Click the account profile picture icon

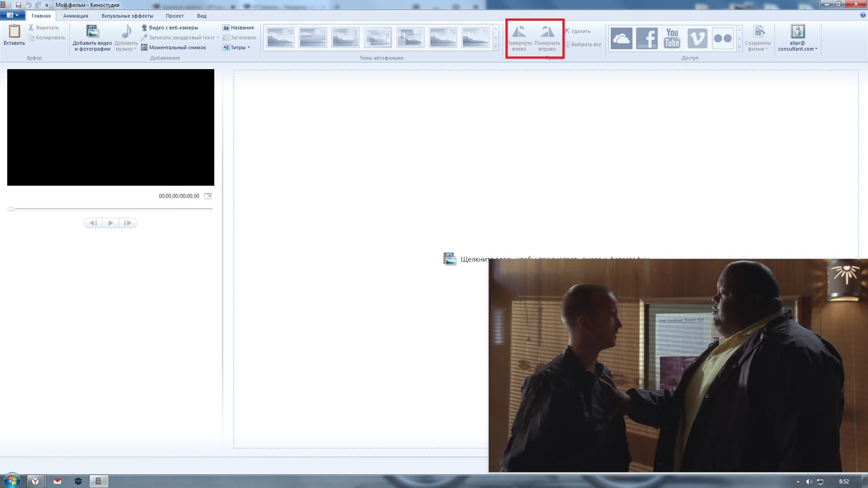coord(797,31)
